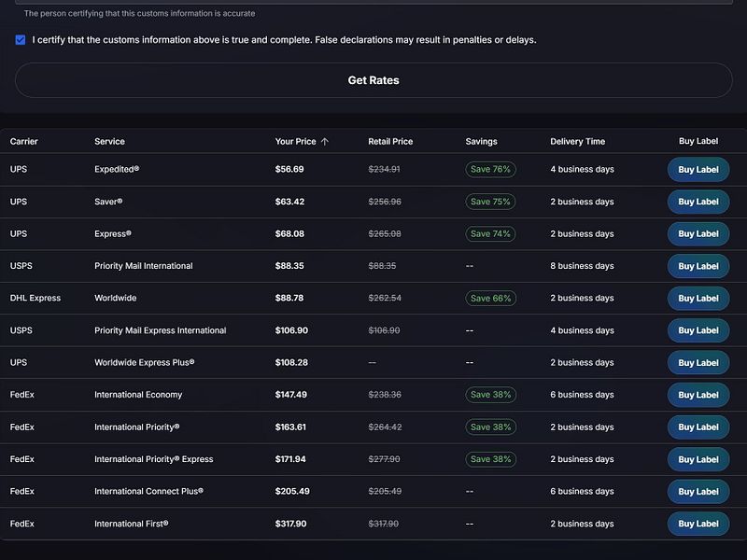Click the Save 75% badge

tap(490, 202)
